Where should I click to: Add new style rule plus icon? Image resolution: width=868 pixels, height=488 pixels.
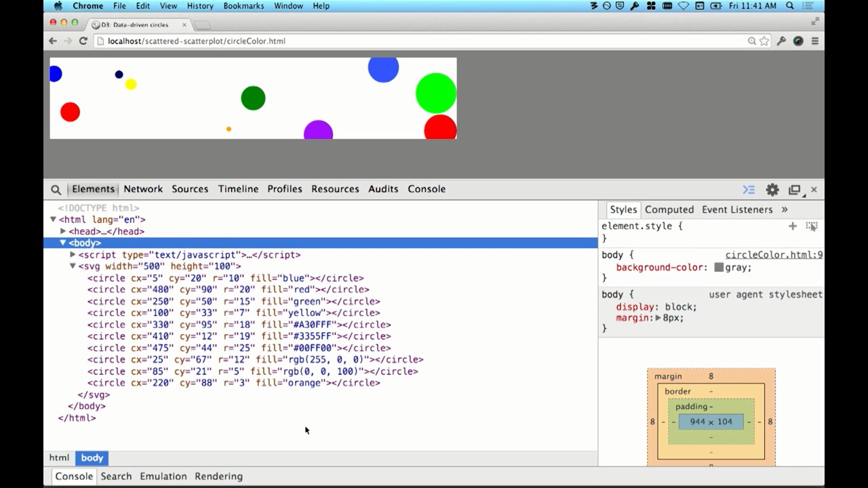point(792,226)
